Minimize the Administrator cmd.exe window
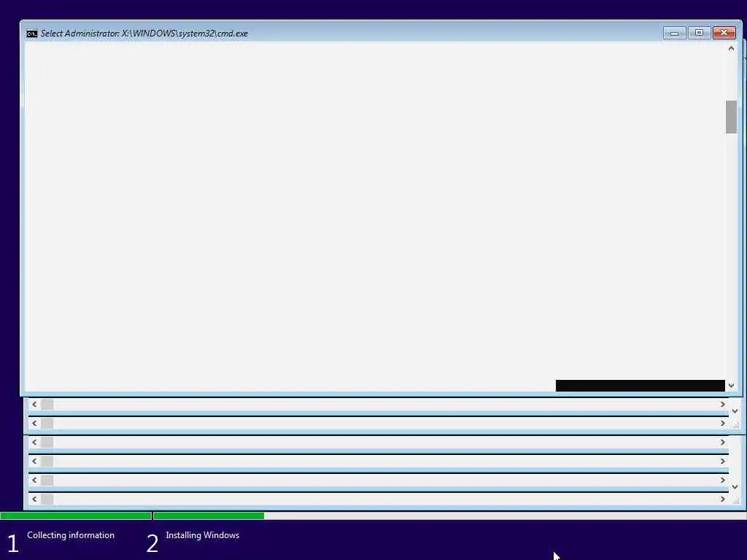This screenshot has width=747, height=560. [x=674, y=33]
